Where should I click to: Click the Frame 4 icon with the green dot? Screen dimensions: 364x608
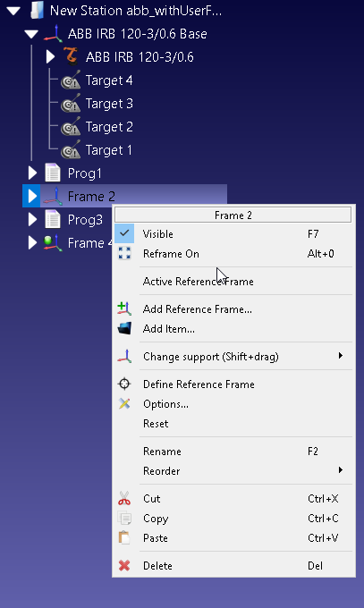pos(53,242)
